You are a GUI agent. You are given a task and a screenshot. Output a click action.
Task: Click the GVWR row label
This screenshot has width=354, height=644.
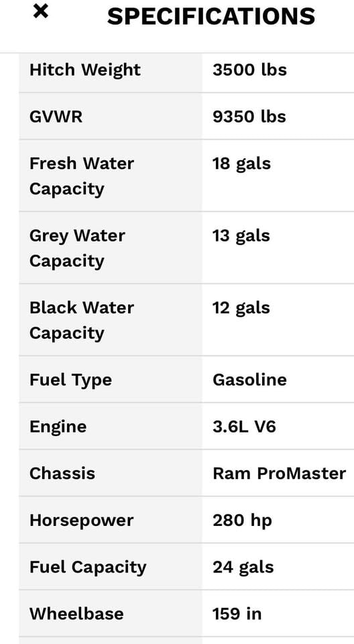[x=56, y=117]
